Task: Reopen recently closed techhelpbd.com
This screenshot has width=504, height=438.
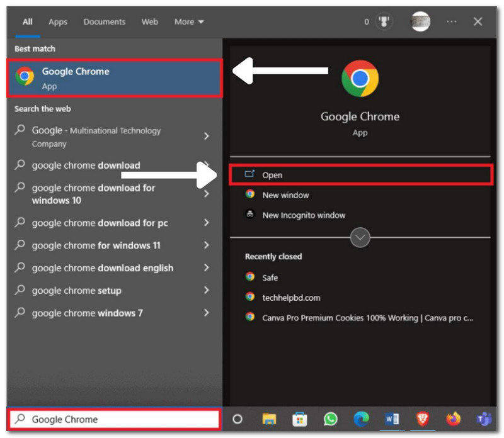Action: point(360,298)
